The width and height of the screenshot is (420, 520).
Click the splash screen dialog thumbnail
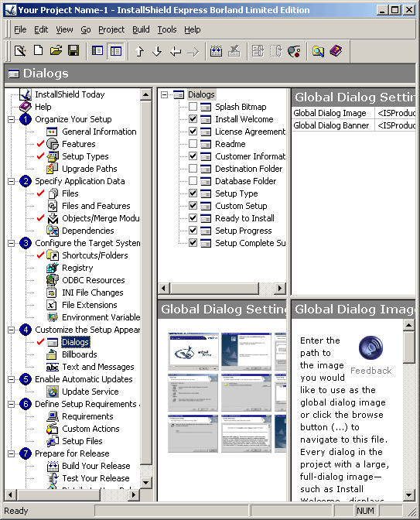[193, 351]
